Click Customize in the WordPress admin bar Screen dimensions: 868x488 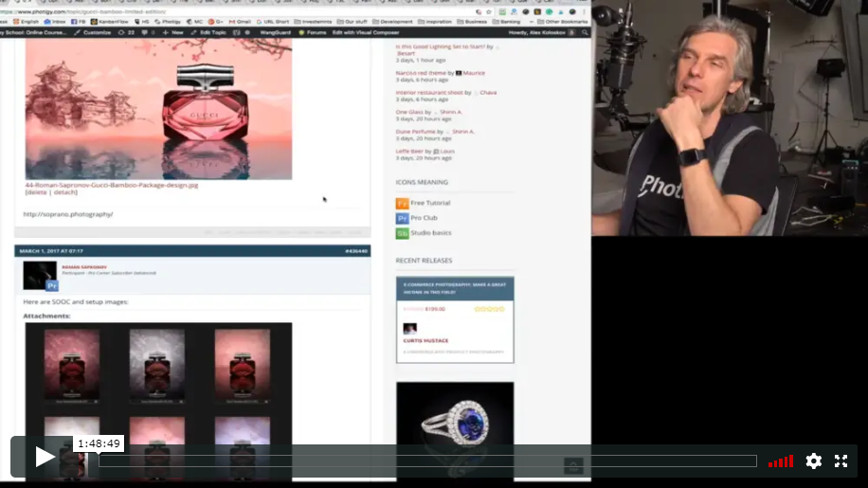[93, 32]
